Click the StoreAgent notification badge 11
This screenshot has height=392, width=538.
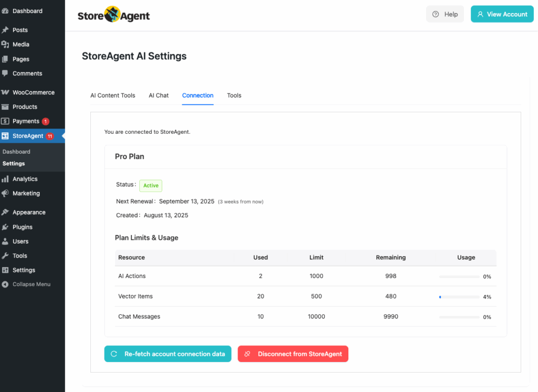tap(50, 136)
